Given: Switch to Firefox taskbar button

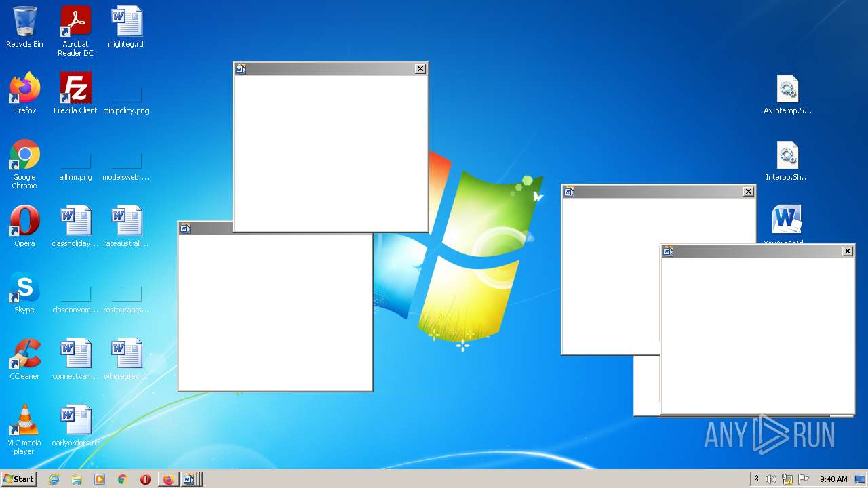Looking at the screenshot, I should (x=168, y=479).
